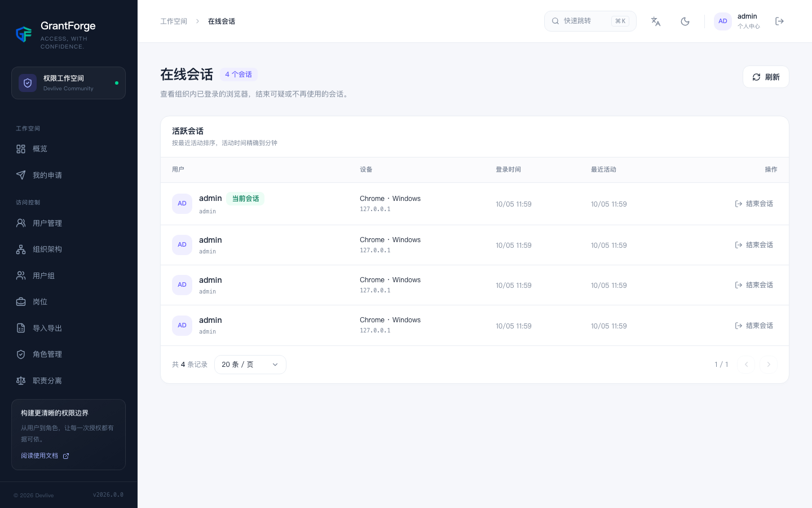The width and height of the screenshot is (812, 508).
Task: Click the 共 4 条记录 total text
Action: pyautogui.click(x=189, y=365)
